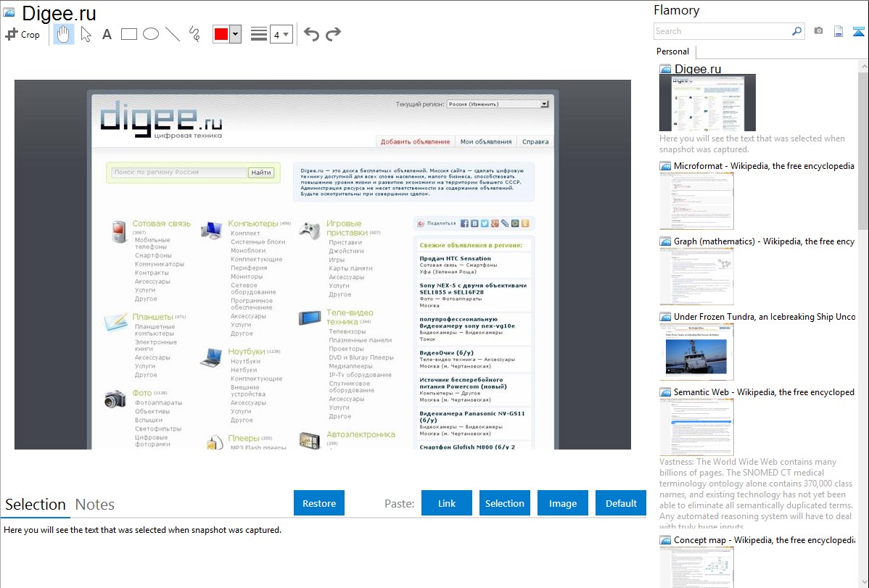Image resolution: width=869 pixels, height=588 pixels.
Task: Click the Flamory Search field
Action: (x=722, y=31)
